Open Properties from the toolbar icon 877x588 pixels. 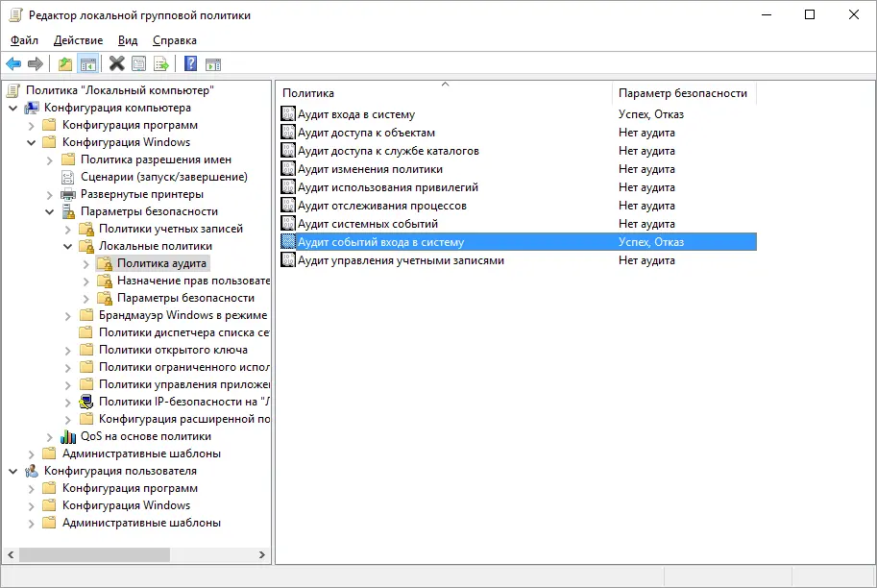(x=139, y=64)
